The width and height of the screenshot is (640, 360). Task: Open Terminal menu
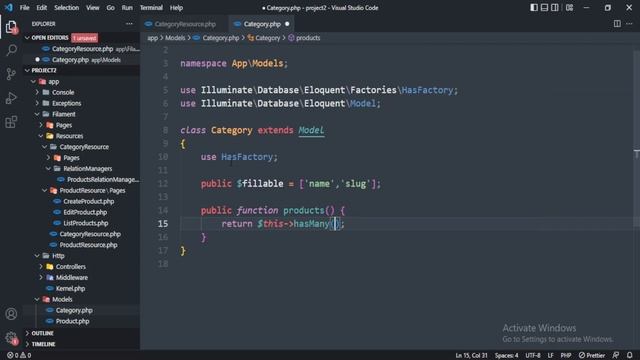coord(151,8)
